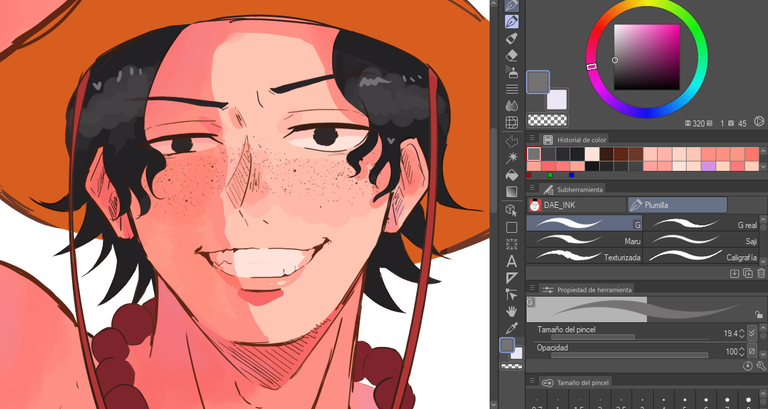The height and width of the screenshot is (409, 768).
Task: Pick a shade in color square
Action: pyautogui.click(x=647, y=57)
